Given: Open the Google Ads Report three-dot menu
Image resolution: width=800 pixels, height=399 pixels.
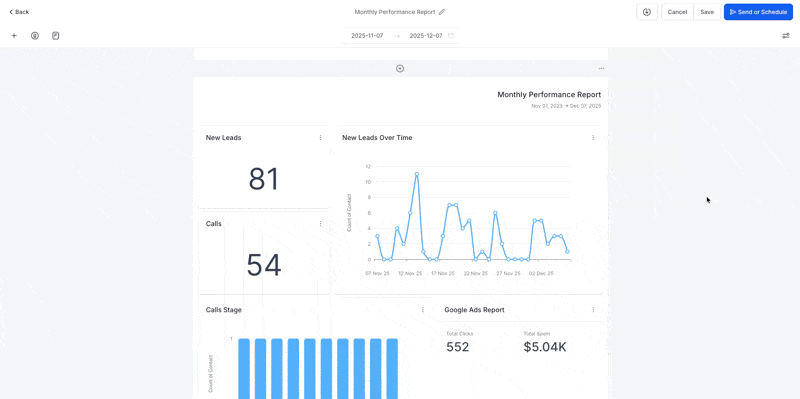Looking at the screenshot, I should [593, 310].
